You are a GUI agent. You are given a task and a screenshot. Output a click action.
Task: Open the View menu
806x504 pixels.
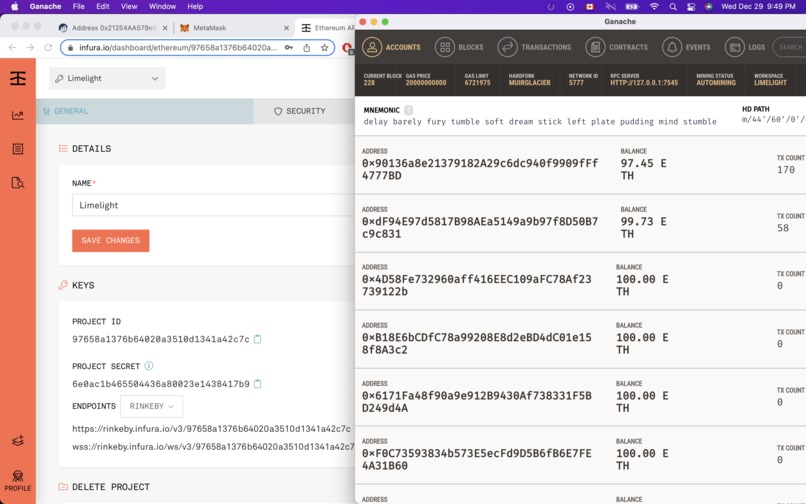pos(129,6)
